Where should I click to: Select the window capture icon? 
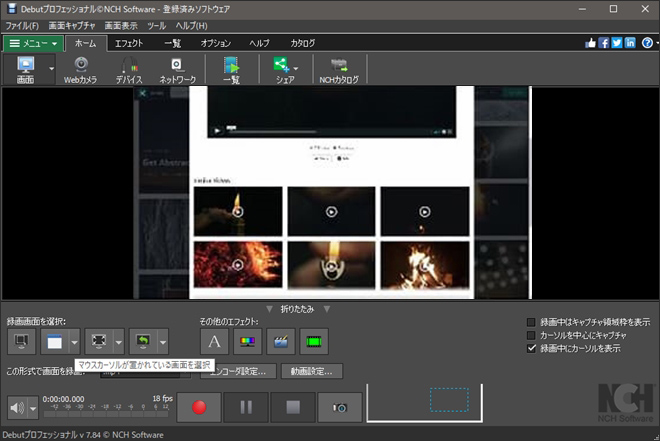[x=54, y=341]
